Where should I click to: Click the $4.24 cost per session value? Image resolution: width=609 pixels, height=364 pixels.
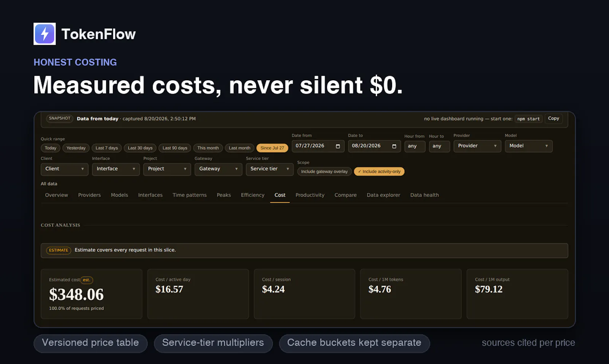tap(273, 289)
